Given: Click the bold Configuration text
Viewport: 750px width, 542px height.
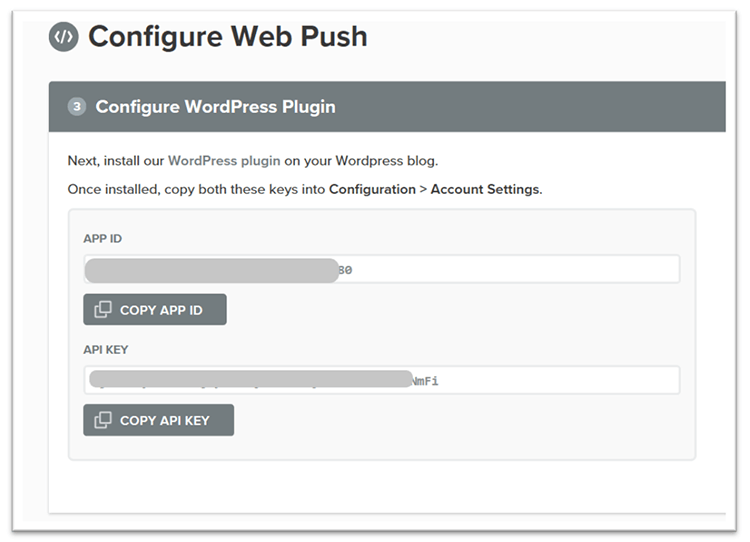Looking at the screenshot, I should coord(372,189).
